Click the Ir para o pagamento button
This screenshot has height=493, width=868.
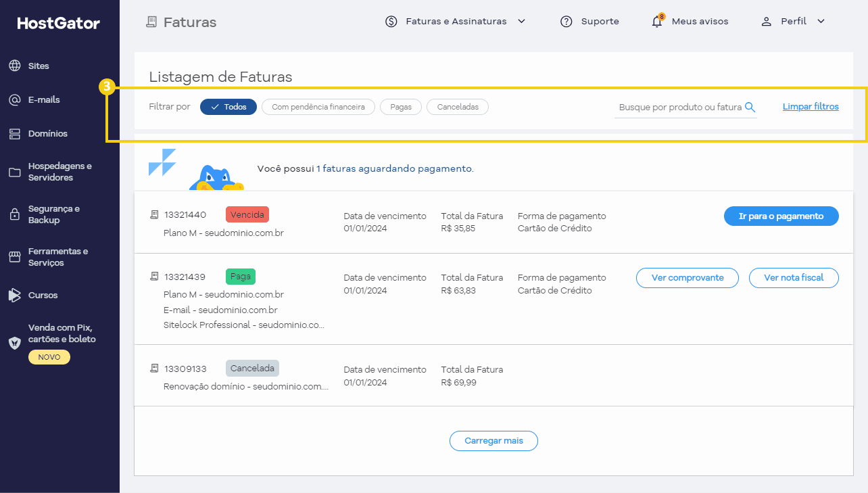(781, 216)
